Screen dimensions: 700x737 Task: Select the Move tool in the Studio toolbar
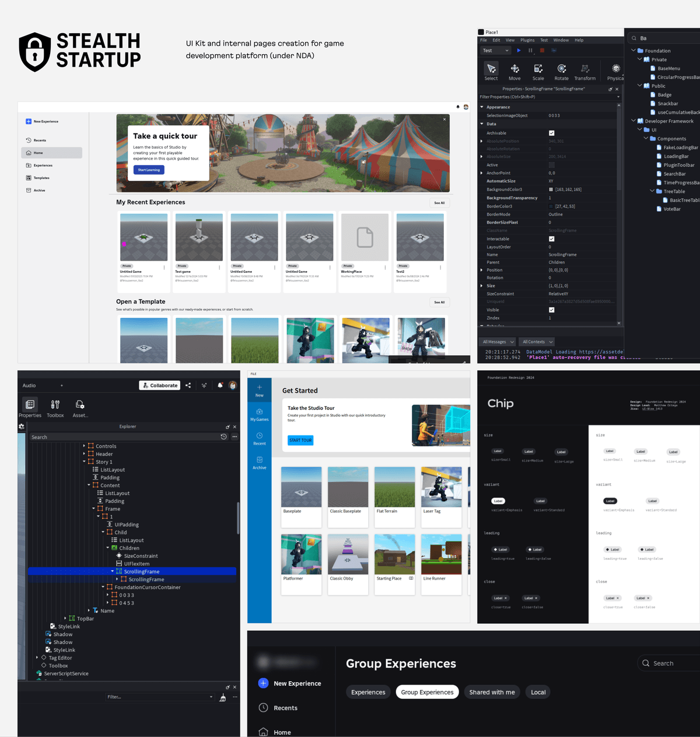click(514, 71)
